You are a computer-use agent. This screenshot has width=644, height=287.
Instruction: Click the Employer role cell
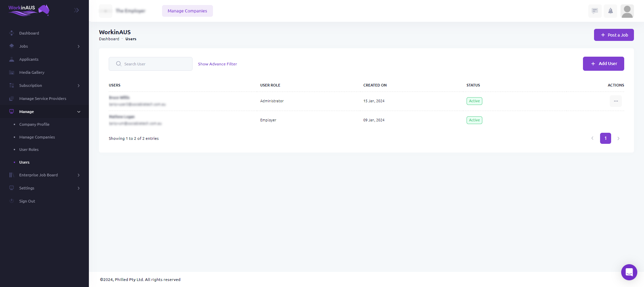[x=268, y=120]
